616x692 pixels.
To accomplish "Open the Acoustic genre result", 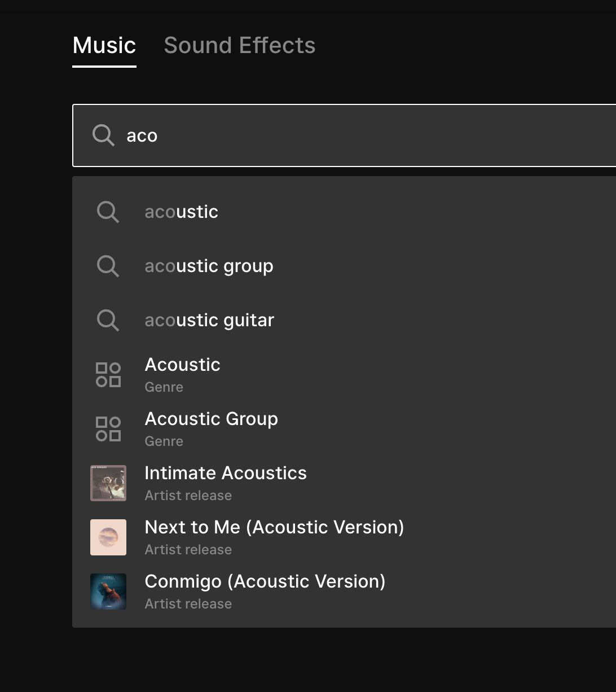I will 182,365.
